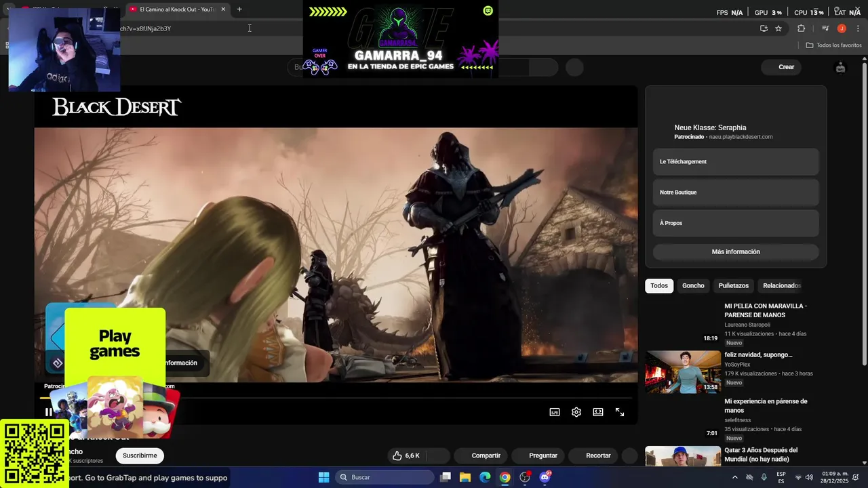Open the Windows Start menu
The image size is (868, 488).
coord(324,477)
